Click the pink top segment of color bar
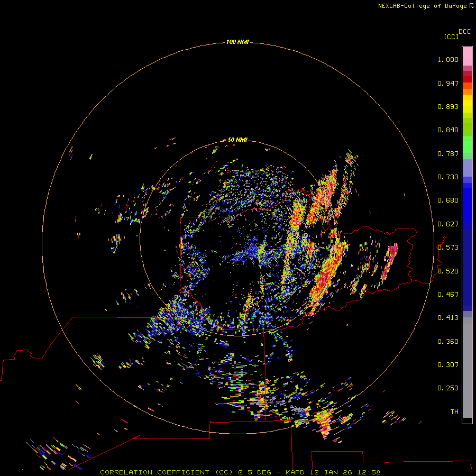476x476 pixels. (x=467, y=56)
